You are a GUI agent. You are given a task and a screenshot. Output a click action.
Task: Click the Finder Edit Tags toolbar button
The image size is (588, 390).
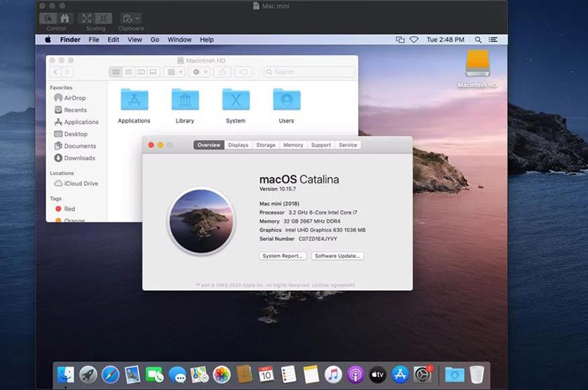[x=244, y=72]
